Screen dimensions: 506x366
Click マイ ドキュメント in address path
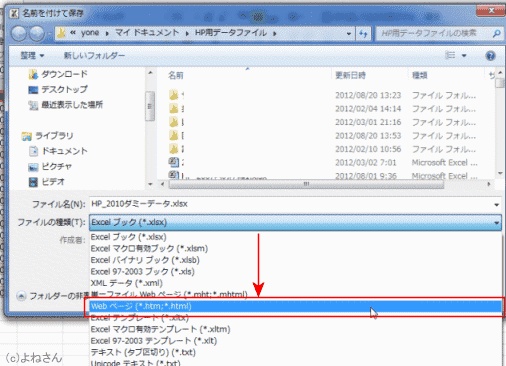[x=147, y=33]
